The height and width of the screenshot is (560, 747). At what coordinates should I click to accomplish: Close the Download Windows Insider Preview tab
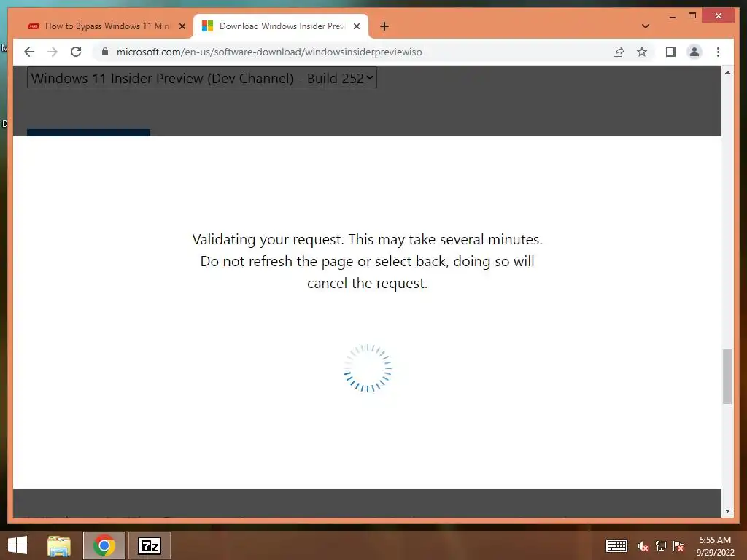tap(356, 27)
